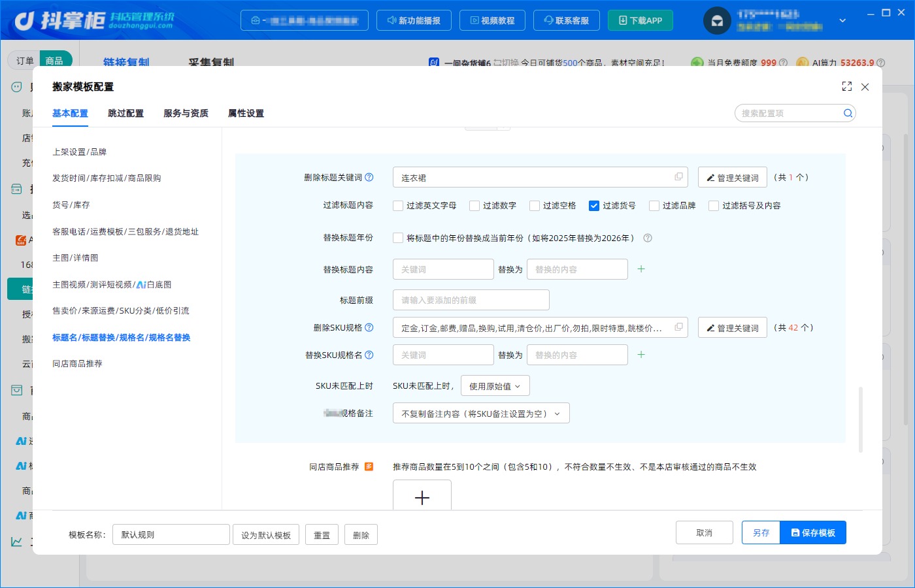Jump to 主图/详情图 section
Image resolution: width=915 pixels, height=588 pixels.
75,257
